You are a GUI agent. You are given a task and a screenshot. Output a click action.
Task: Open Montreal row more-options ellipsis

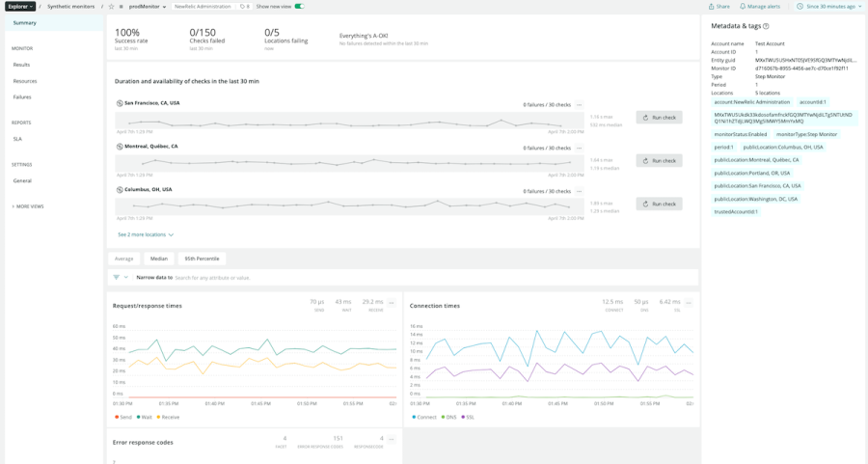(x=579, y=148)
